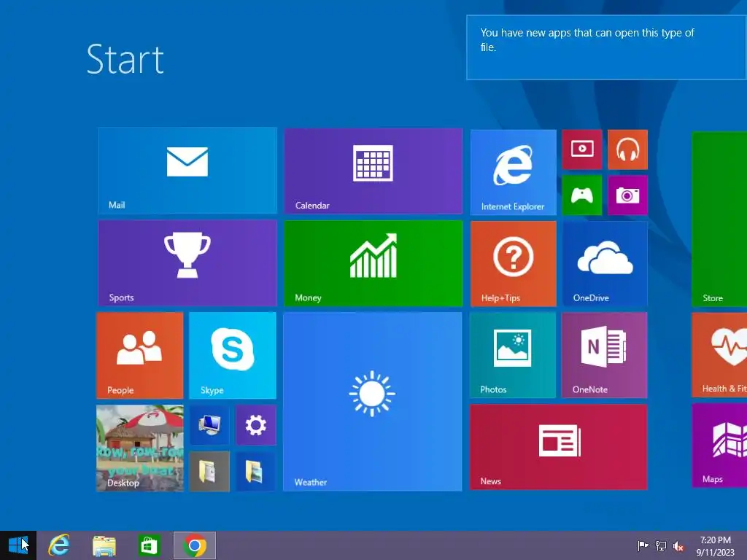The width and height of the screenshot is (747, 560).
Task: Click the clock showing 7:20 PM
Action: pos(715,545)
